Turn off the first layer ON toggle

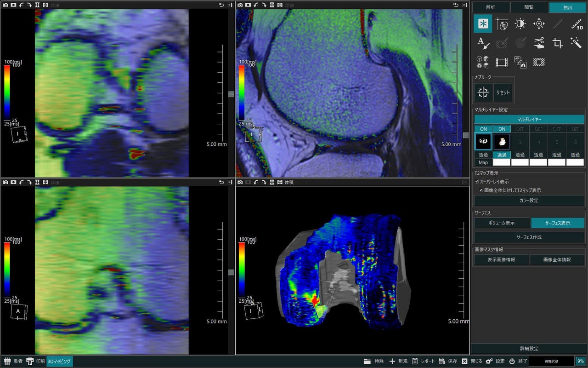coord(483,129)
